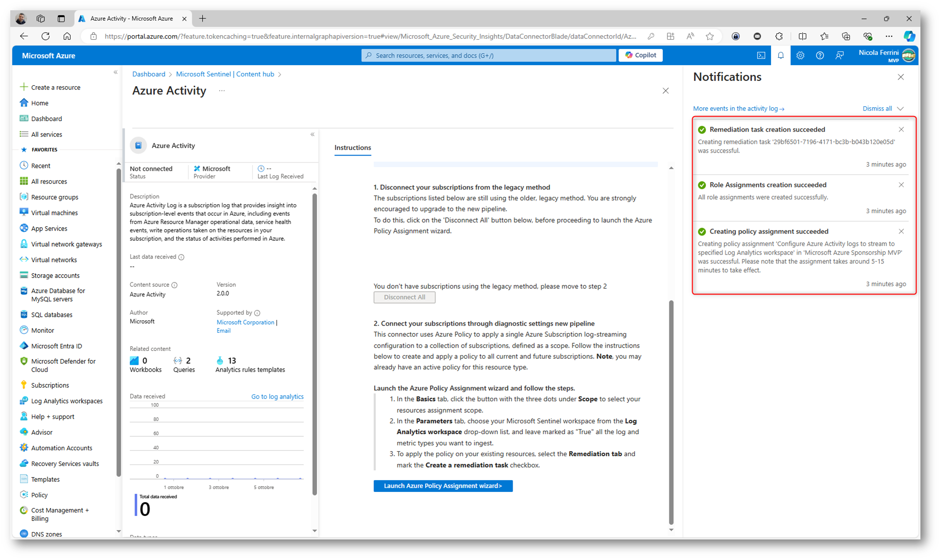The height and width of the screenshot is (560, 941).
Task: Open the notifications bell icon
Action: [x=781, y=55]
